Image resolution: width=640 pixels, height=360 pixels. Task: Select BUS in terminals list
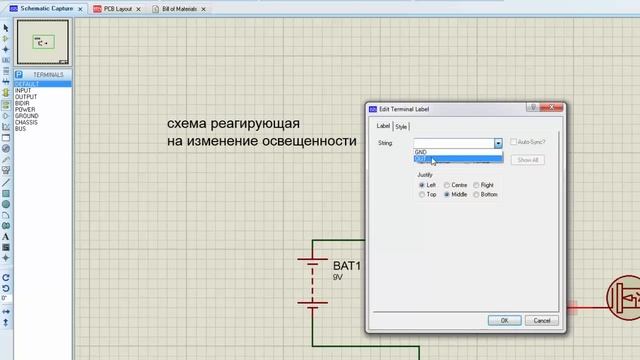[20, 129]
